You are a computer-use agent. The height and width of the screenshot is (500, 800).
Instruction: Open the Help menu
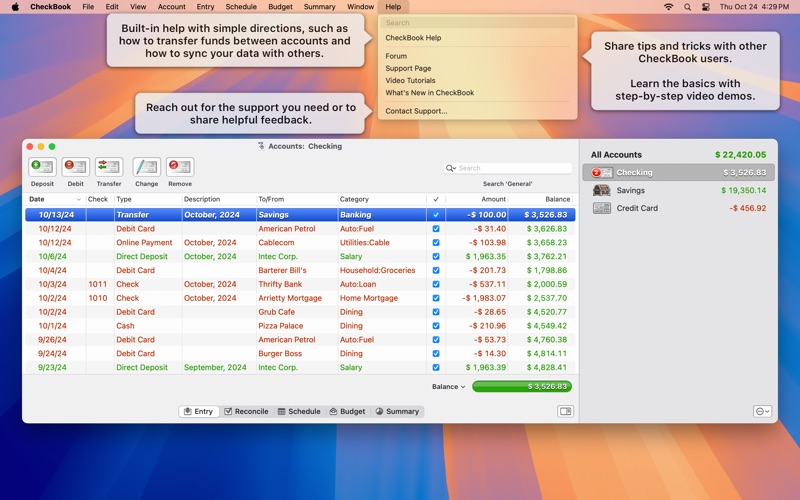click(x=393, y=7)
